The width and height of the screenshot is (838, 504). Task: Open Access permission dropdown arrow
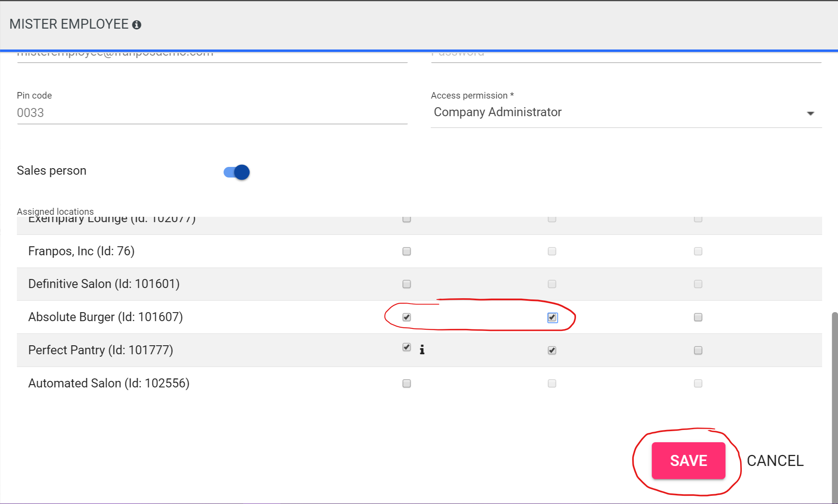pos(810,113)
